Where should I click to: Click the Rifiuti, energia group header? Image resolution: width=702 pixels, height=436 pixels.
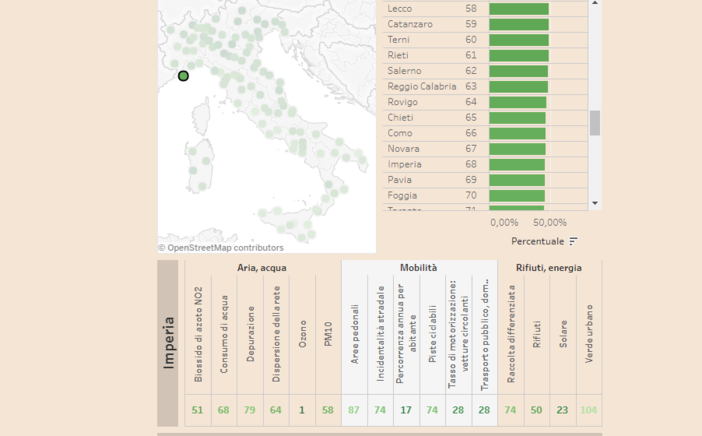549,268
